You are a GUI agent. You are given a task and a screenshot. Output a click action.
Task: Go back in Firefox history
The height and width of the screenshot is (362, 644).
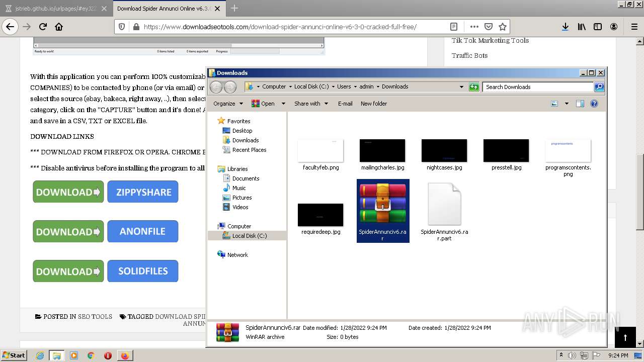click(x=10, y=27)
